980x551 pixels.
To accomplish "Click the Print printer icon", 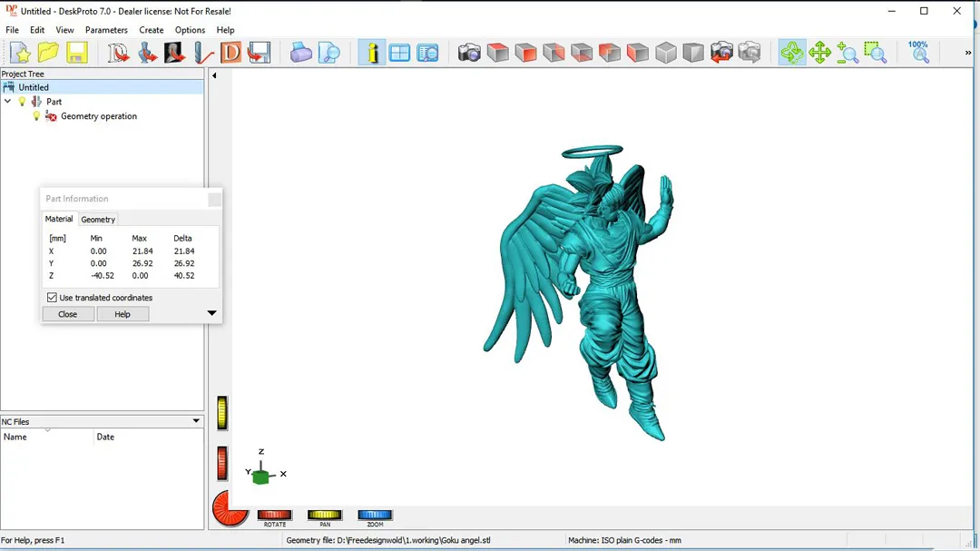I will pyautogui.click(x=300, y=53).
